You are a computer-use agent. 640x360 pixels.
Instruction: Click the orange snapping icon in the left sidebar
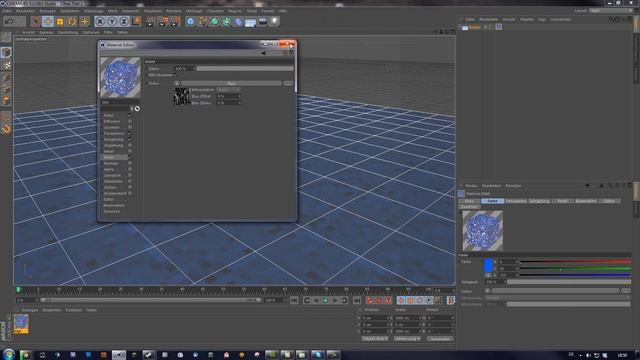click(x=6, y=129)
